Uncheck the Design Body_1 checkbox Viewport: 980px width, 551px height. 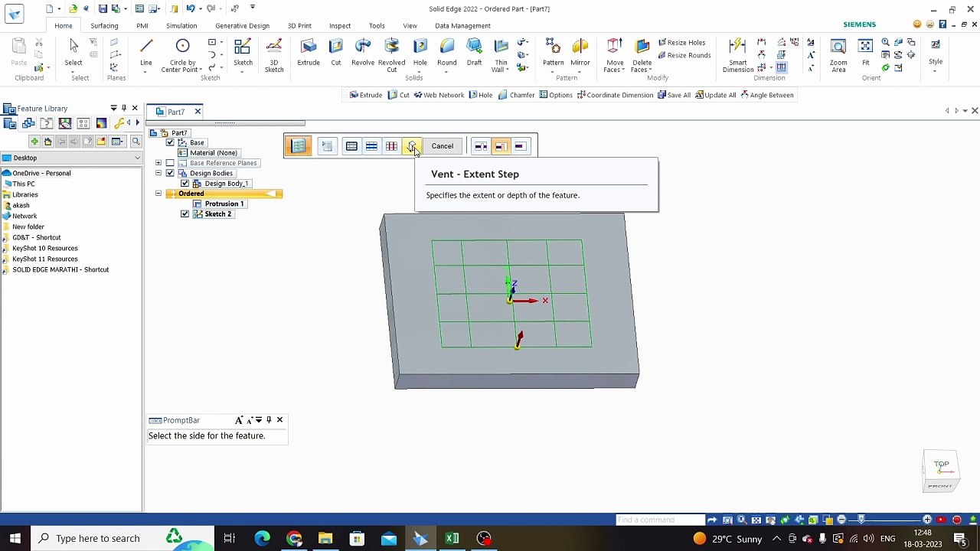coord(185,184)
